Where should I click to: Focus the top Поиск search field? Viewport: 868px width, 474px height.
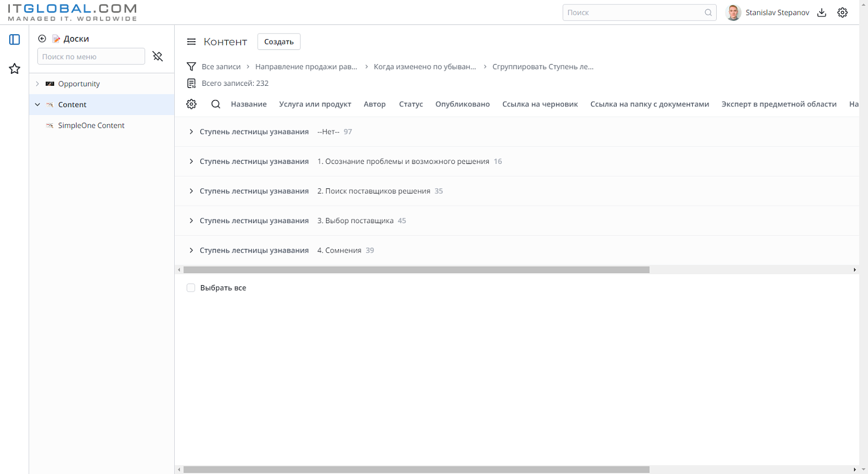639,12
